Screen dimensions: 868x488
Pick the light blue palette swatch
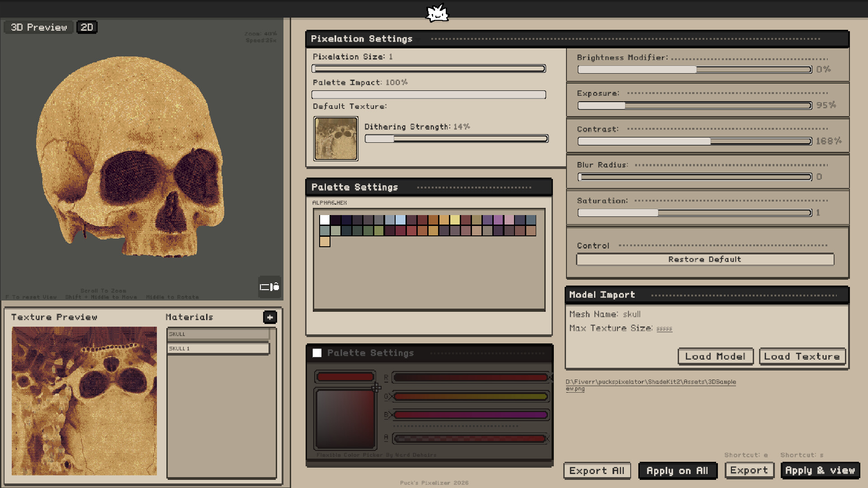401,220
